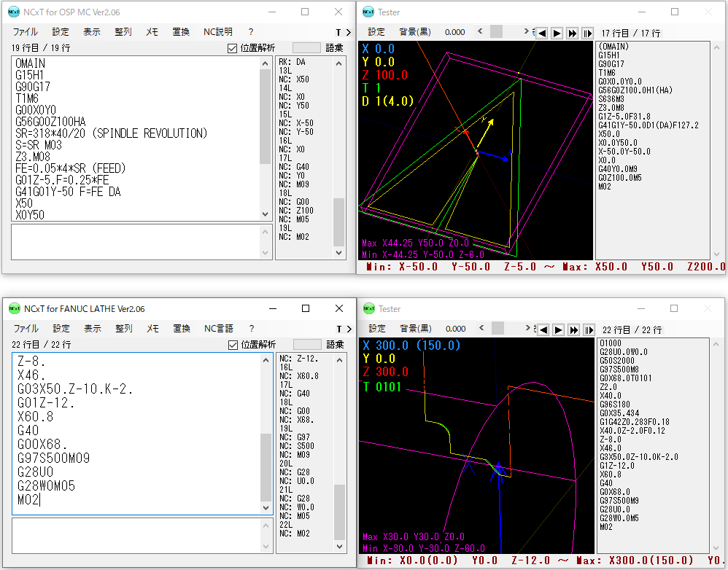Click gray field beside 語彙 in FANUC LATHE

tap(307, 344)
